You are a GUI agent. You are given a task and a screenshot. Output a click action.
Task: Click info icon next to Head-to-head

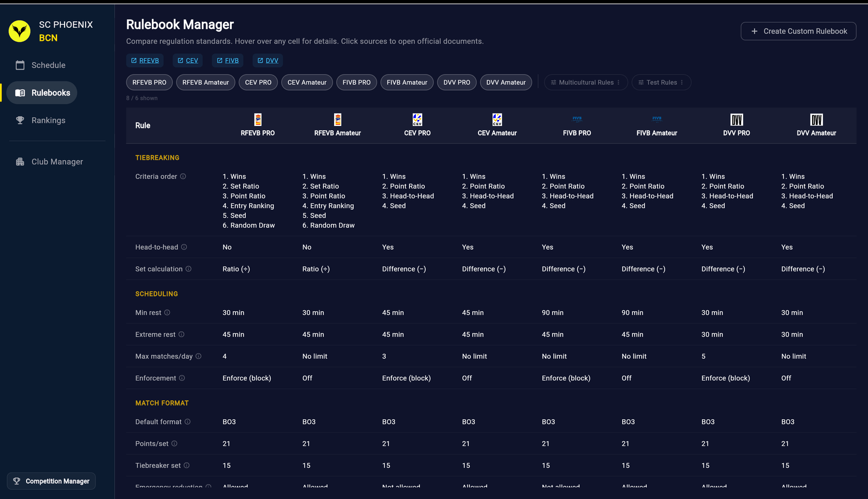tap(184, 247)
